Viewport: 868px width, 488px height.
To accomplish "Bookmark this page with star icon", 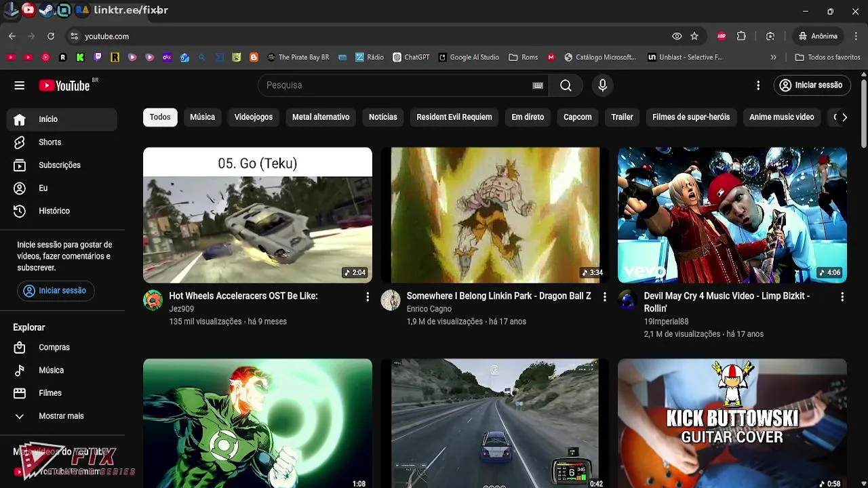I will [x=694, y=36].
